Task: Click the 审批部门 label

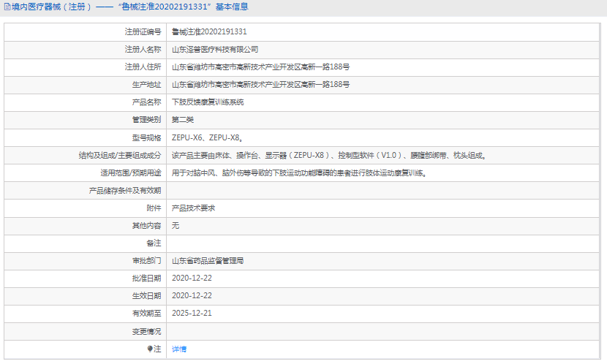Action: [146, 261]
